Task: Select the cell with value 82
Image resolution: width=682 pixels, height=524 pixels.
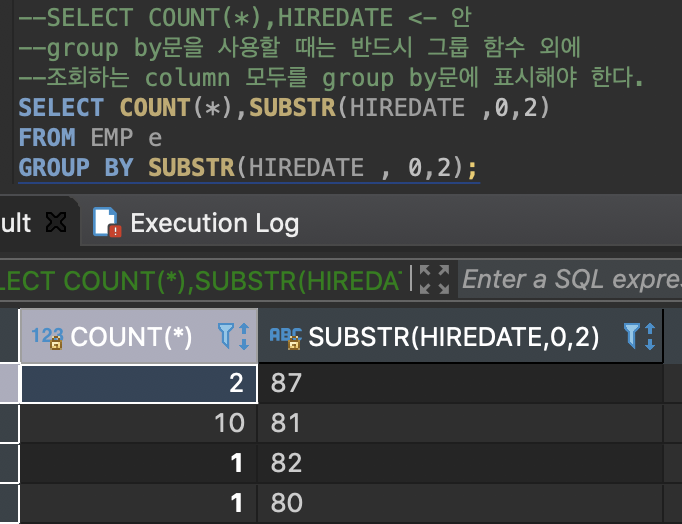Action: coord(461,463)
